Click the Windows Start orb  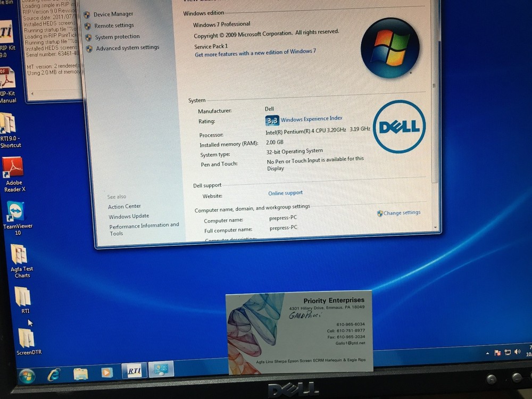pyautogui.click(x=27, y=376)
